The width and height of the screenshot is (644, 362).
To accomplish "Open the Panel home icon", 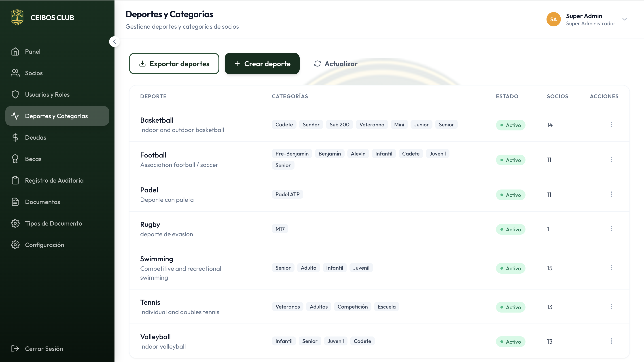I will (15, 51).
